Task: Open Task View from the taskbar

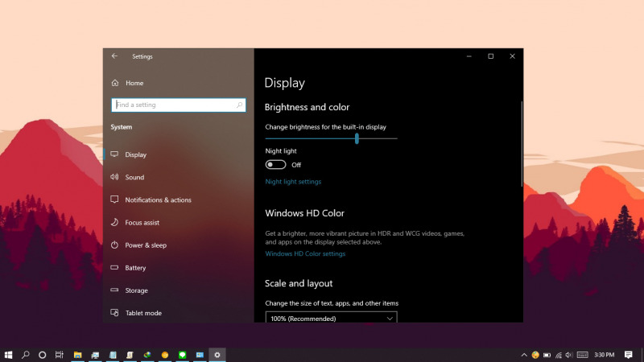Action: tap(59, 354)
